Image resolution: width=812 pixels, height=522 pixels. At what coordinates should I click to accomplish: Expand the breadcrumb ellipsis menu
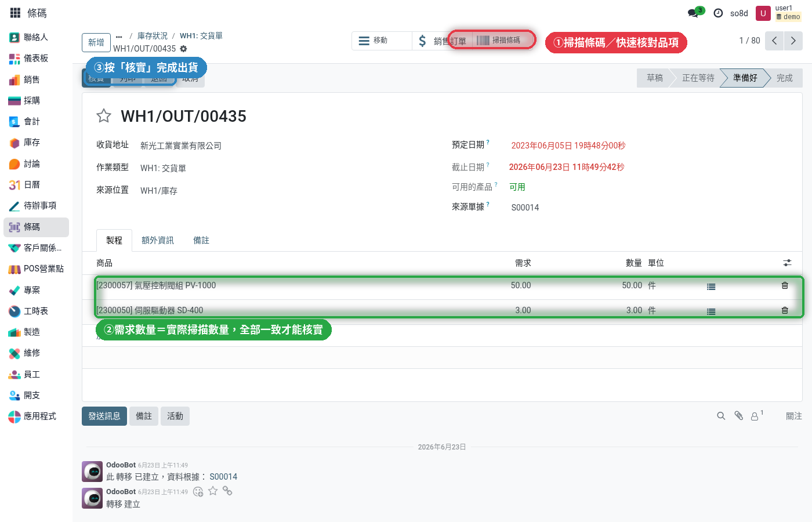119,36
